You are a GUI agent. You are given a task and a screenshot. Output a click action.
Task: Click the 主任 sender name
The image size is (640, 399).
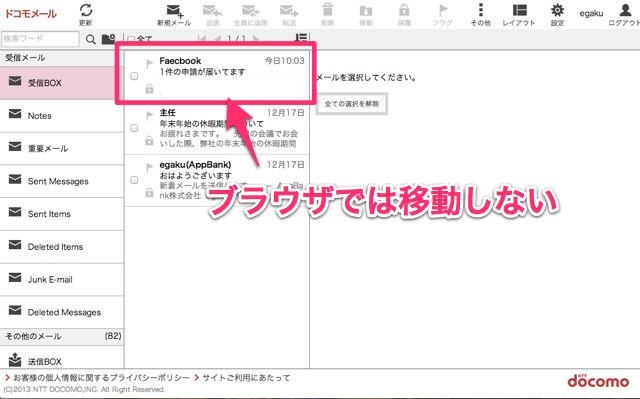167,113
